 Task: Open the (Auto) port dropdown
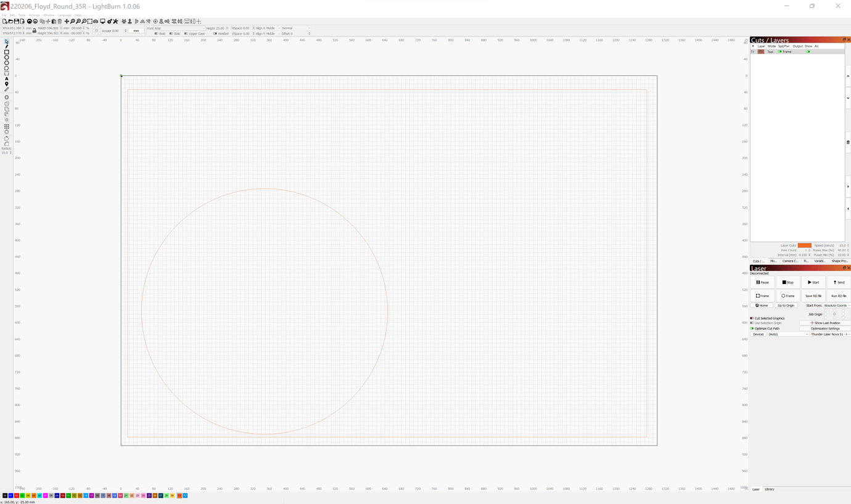click(788, 335)
